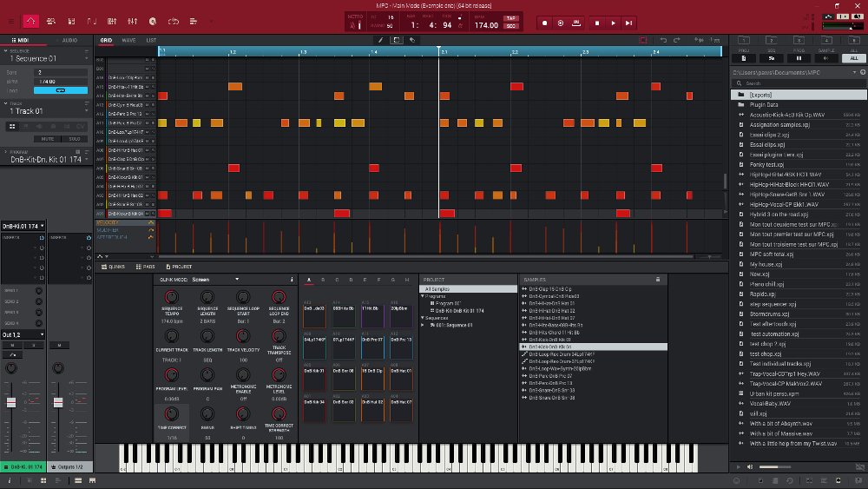Toggle the metronome icon
Screen dimensions: 868x489
point(354,25)
